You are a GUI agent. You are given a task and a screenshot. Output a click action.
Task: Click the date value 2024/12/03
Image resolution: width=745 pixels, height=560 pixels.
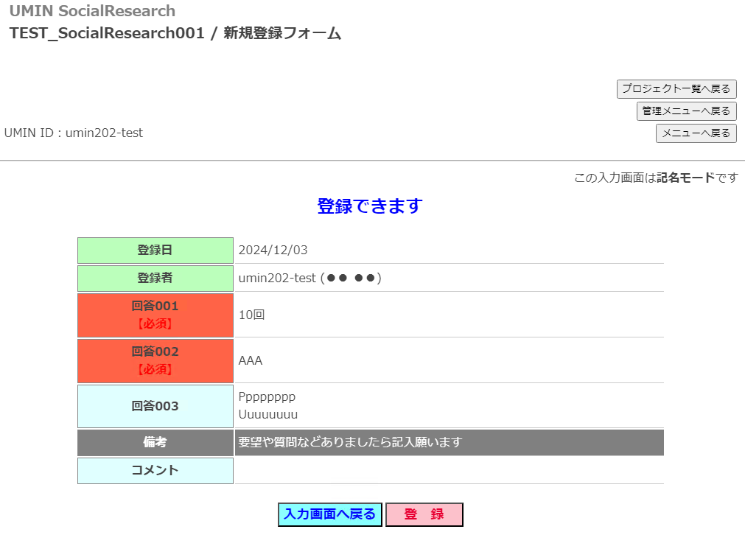click(273, 251)
